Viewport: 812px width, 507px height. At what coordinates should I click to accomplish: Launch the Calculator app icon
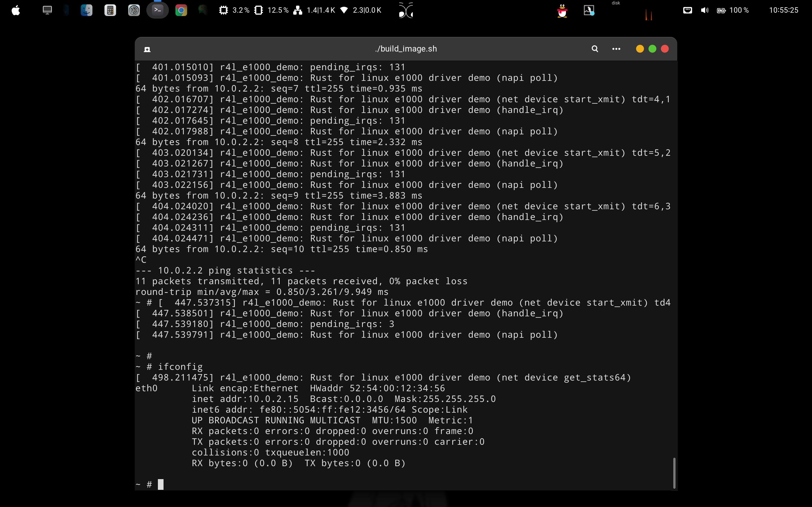110,10
